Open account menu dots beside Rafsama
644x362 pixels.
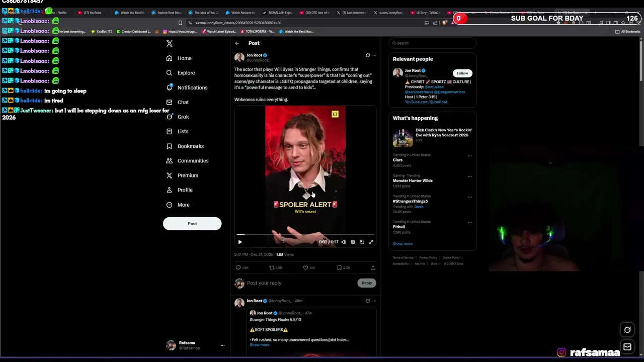(x=222, y=345)
